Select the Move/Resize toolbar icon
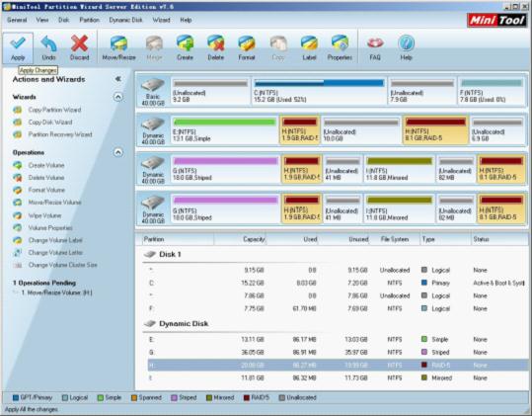 click(118, 43)
